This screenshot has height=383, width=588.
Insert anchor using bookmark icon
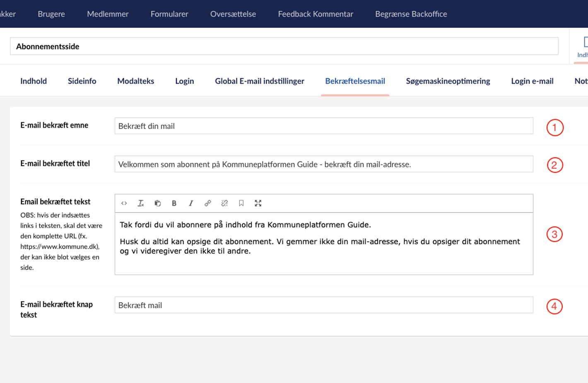(241, 203)
